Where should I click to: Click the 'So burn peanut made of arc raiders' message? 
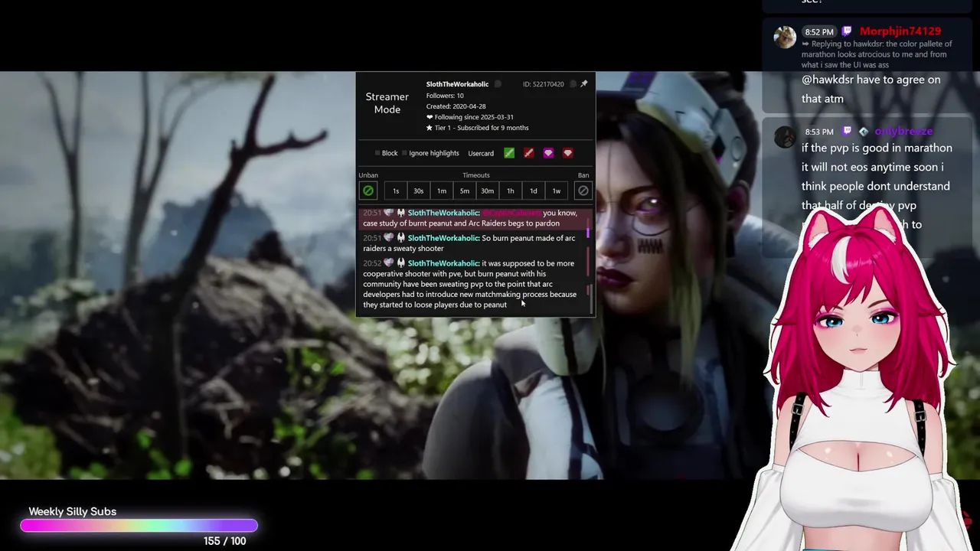click(469, 243)
